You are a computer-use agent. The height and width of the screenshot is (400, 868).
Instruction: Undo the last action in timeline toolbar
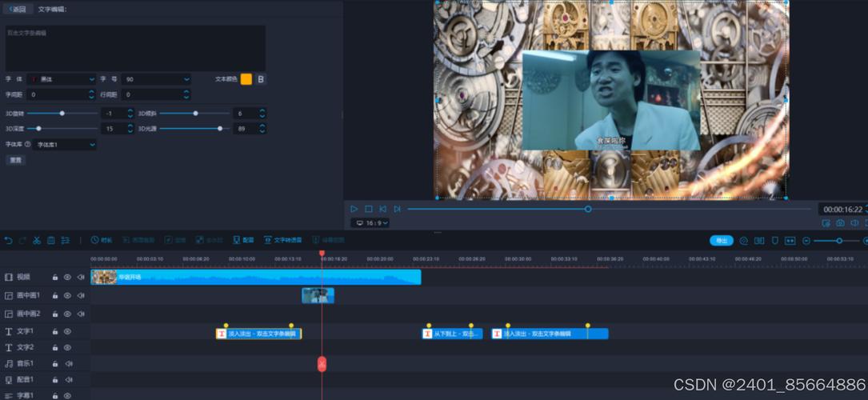(x=8, y=240)
